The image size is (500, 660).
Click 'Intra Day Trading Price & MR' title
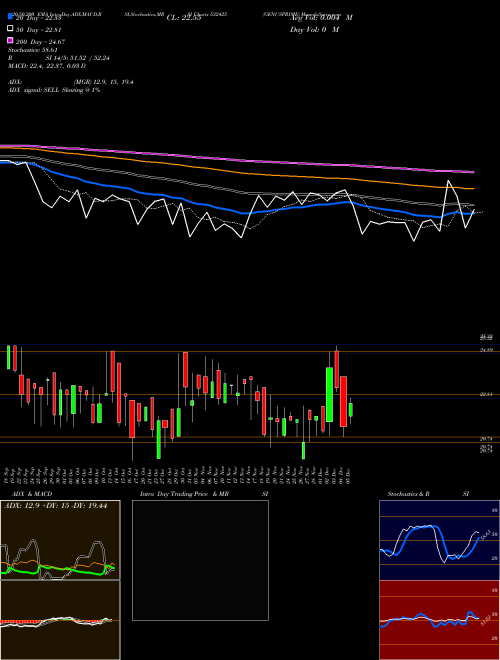[x=184, y=494]
